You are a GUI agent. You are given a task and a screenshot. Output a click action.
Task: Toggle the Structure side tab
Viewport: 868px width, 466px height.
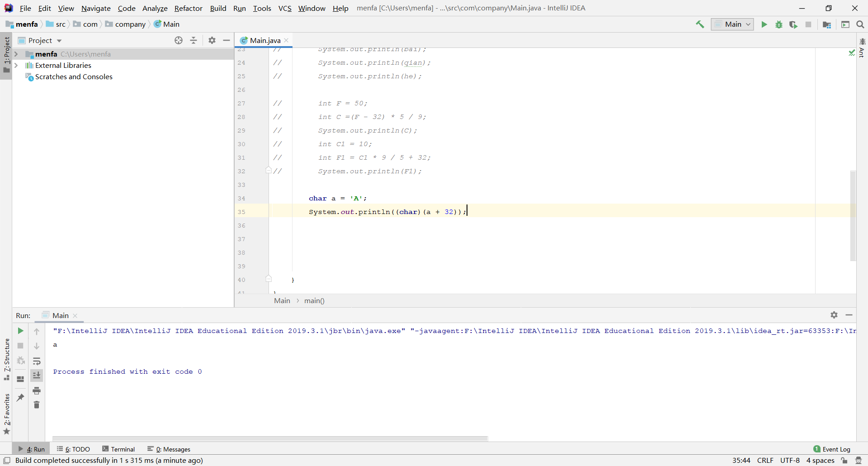click(6, 359)
